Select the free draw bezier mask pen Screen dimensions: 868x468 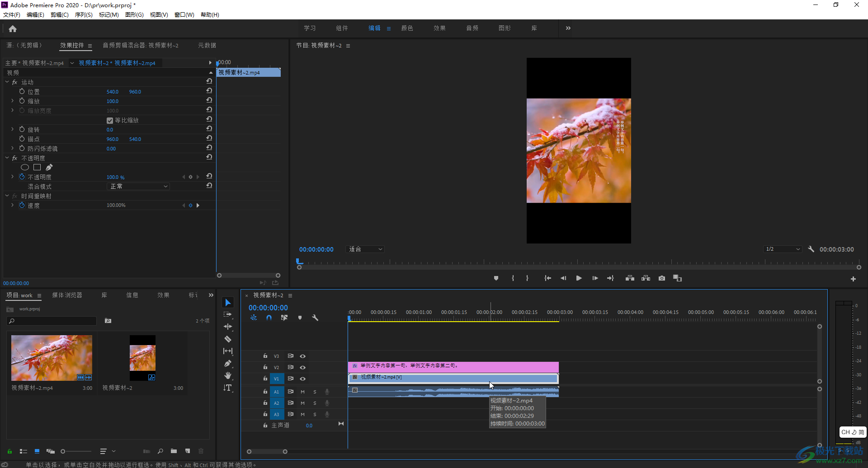tap(49, 168)
